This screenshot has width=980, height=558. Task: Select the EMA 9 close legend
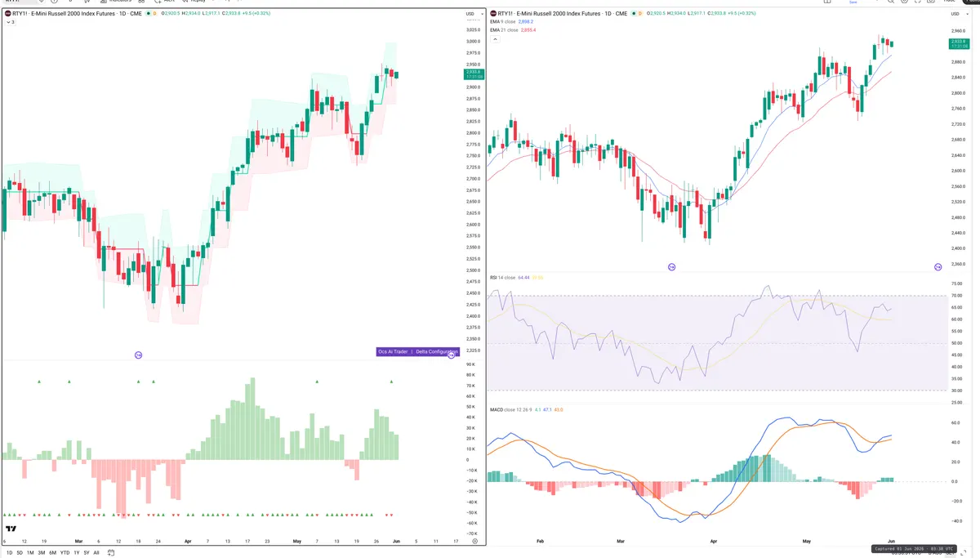[503, 22]
